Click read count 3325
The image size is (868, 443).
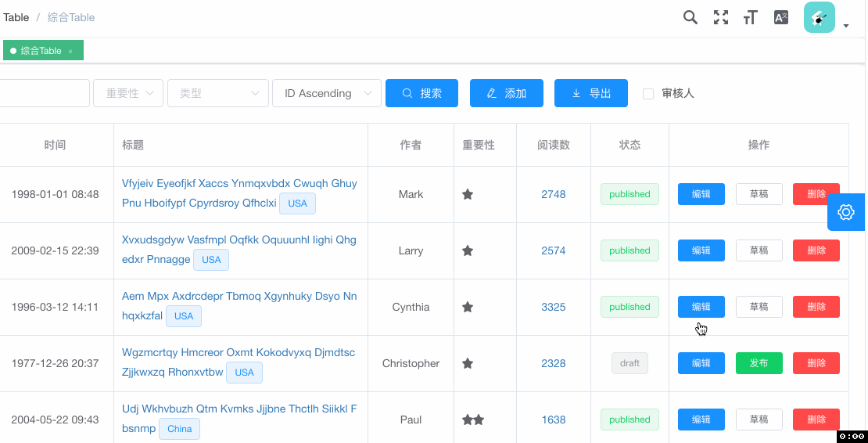[554, 308]
